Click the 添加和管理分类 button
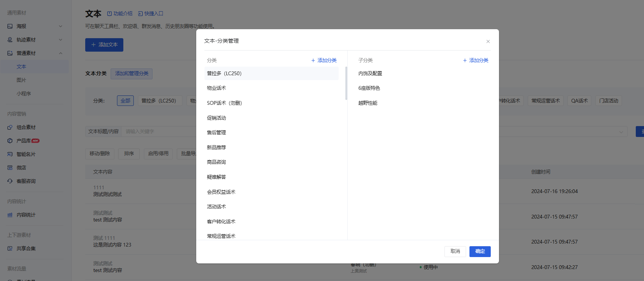Viewport: 644px width, 281px height. 132,74
